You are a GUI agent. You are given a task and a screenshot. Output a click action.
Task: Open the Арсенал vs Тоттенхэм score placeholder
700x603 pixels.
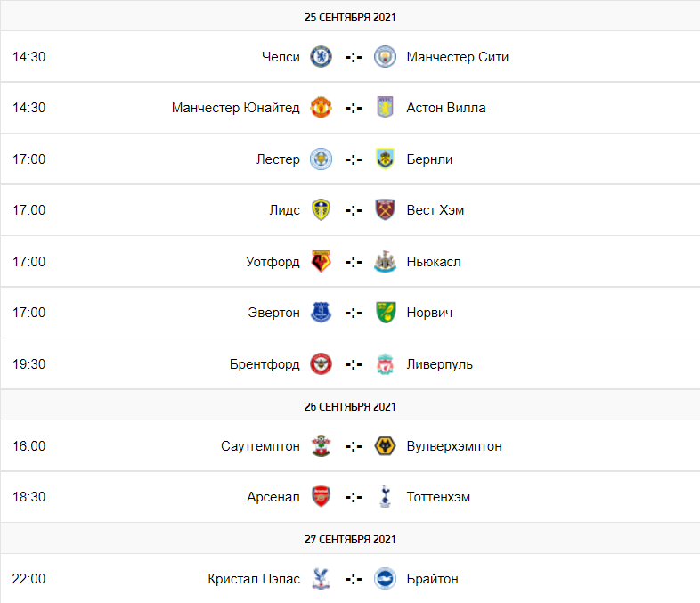pos(354,497)
